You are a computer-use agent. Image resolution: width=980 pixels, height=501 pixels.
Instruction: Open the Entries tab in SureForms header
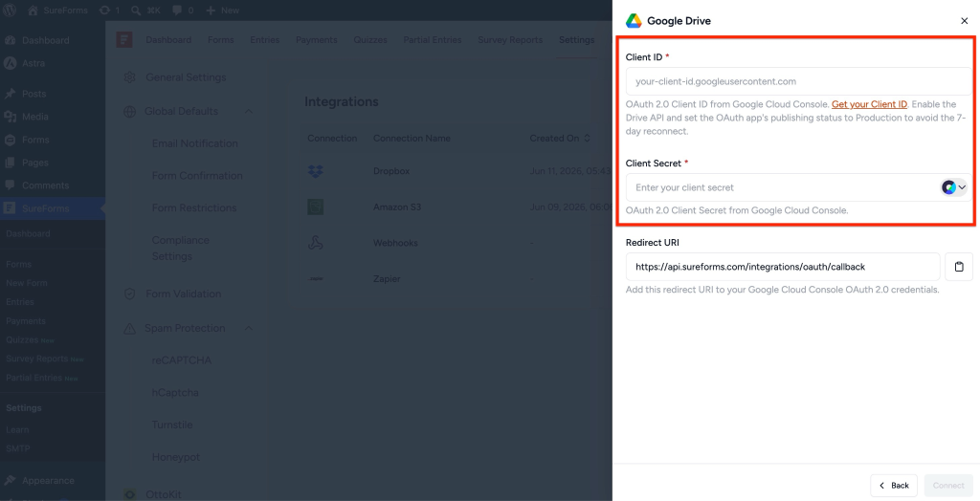[265, 40]
